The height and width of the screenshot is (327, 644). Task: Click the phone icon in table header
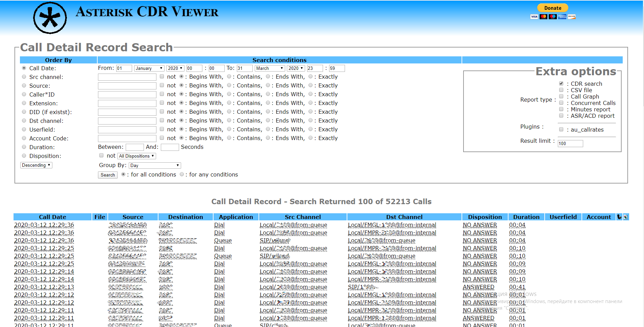[619, 217]
